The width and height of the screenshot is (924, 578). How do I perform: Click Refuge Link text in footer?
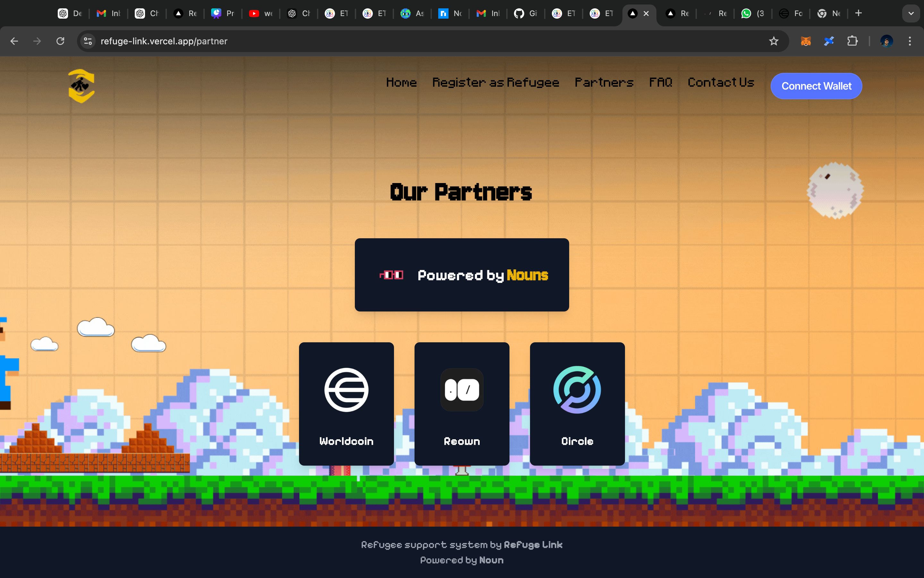pos(533,545)
